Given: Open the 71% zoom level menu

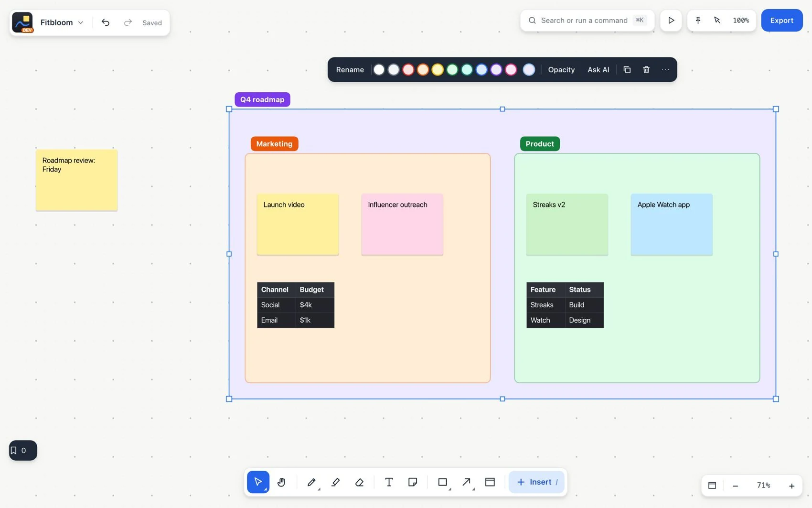Looking at the screenshot, I should tap(763, 485).
